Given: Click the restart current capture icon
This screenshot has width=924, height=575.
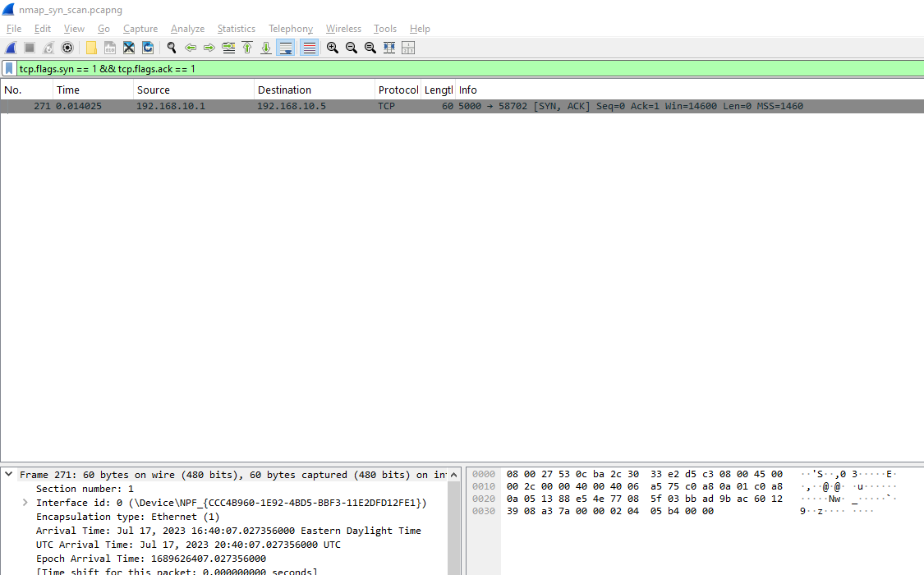Looking at the screenshot, I should click(x=47, y=47).
